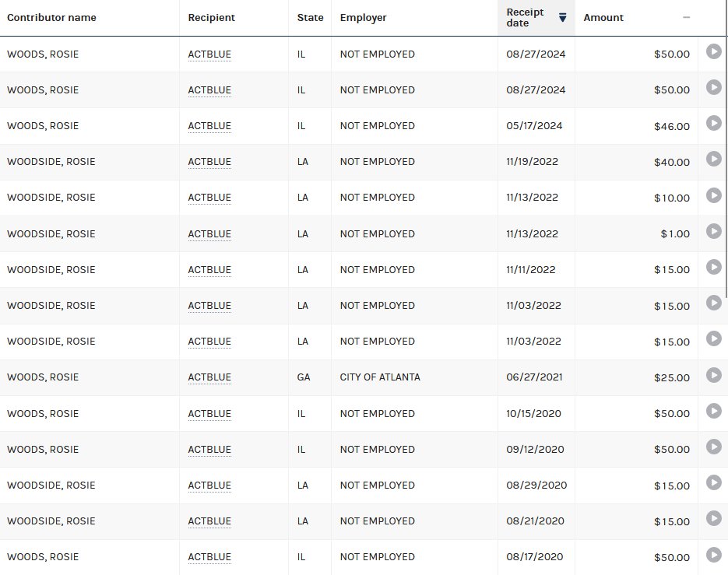Screen dimensions: 728x575
Task: Select the 11/19/2022 receipt date
Action: pyautogui.click(x=532, y=162)
